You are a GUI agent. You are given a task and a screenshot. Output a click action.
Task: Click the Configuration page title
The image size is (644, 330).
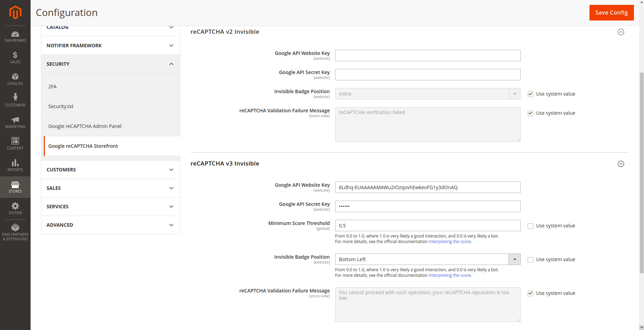tap(67, 13)
